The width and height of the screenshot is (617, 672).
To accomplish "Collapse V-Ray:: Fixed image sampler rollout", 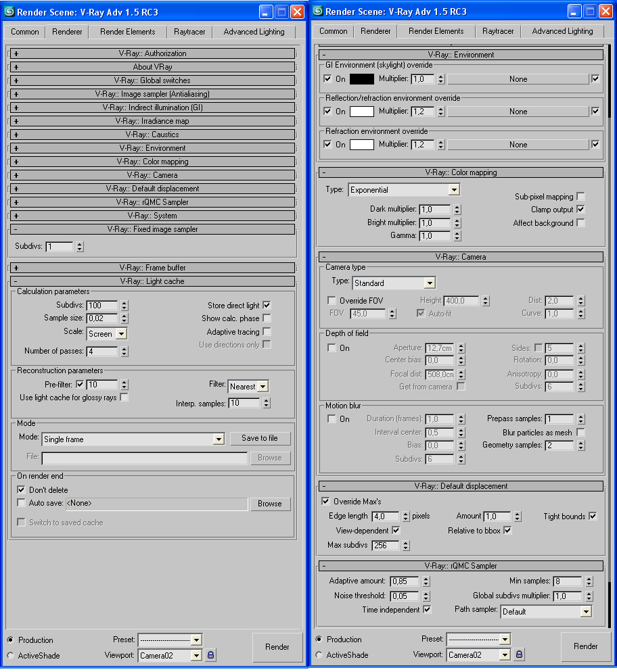I will 153,229.
